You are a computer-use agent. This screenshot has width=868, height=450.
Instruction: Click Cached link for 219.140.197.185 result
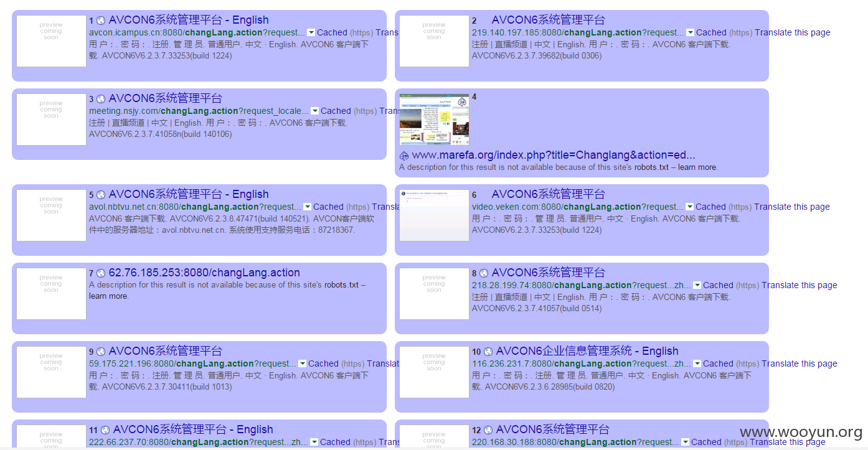[x=711, y=32]
